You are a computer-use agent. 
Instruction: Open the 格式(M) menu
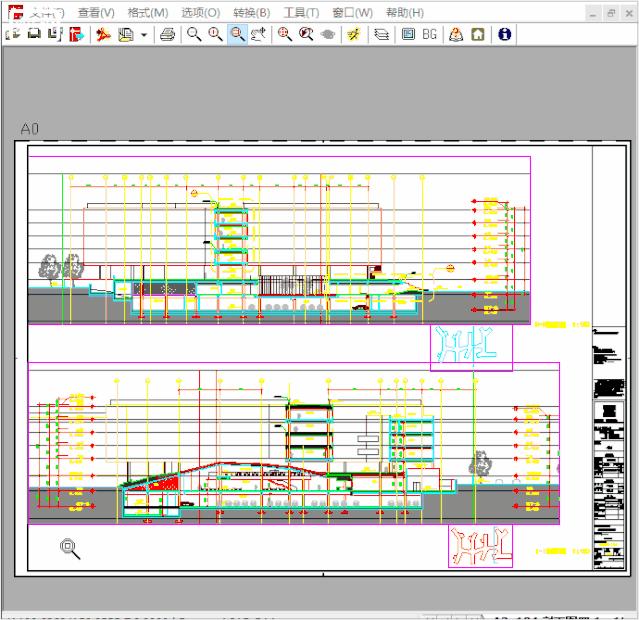[x=147, y=13]
